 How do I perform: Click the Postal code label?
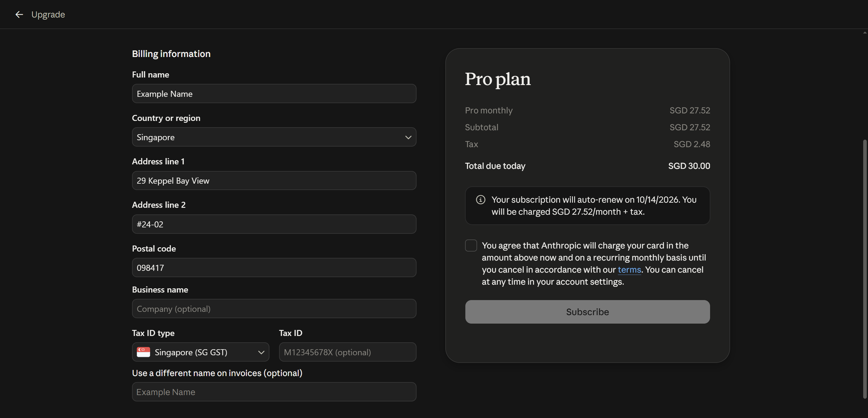(154, 249)
